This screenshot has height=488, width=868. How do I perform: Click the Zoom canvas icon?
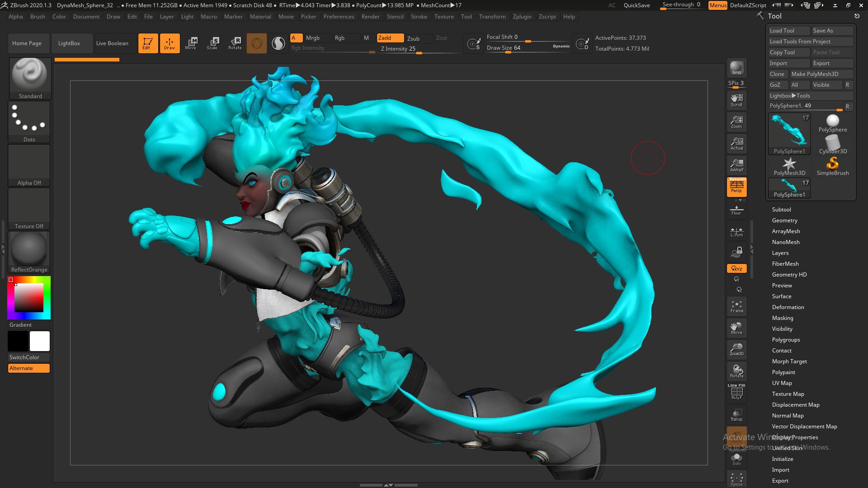pos(736,122)
